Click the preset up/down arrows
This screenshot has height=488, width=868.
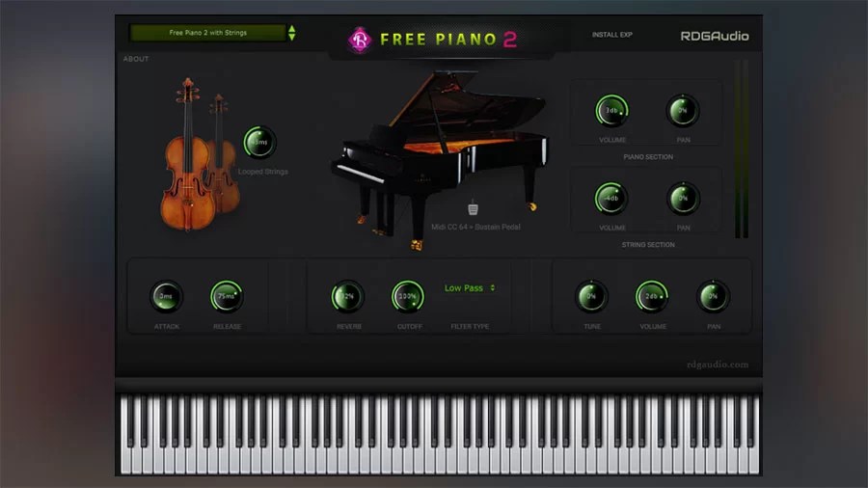point(291,33)
